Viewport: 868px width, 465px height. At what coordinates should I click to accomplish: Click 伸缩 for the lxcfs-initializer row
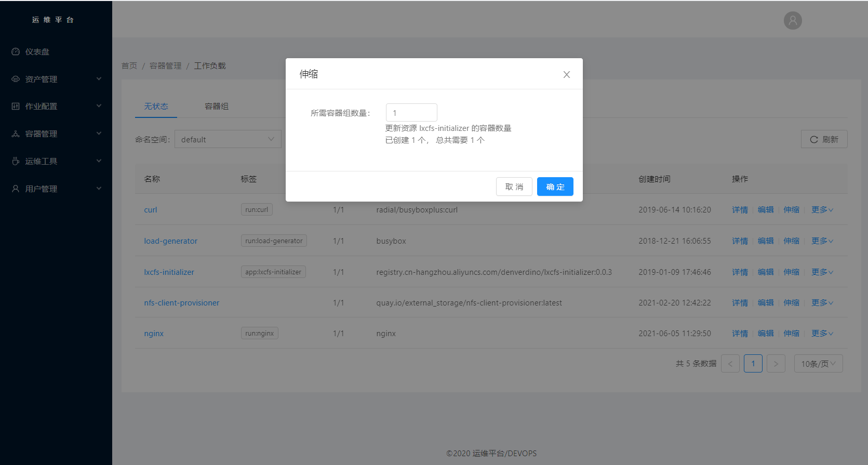click(792, 272)
